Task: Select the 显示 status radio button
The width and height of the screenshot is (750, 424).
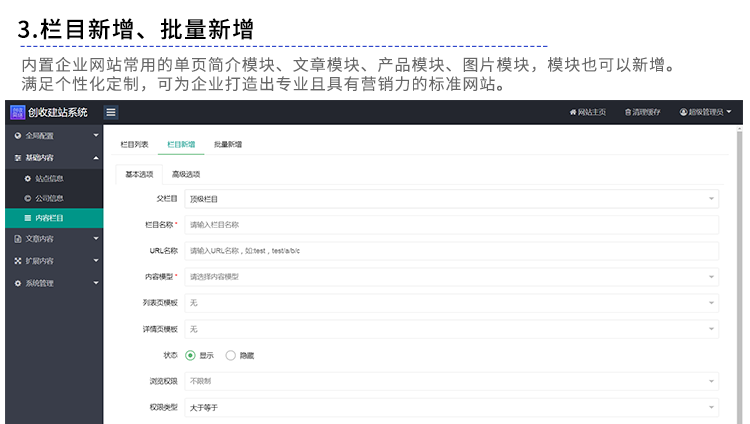Action: 190,355
